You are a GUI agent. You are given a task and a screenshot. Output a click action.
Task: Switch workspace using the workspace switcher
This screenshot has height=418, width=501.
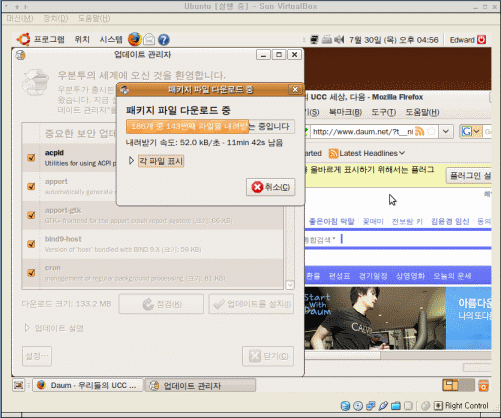[458, 385]
